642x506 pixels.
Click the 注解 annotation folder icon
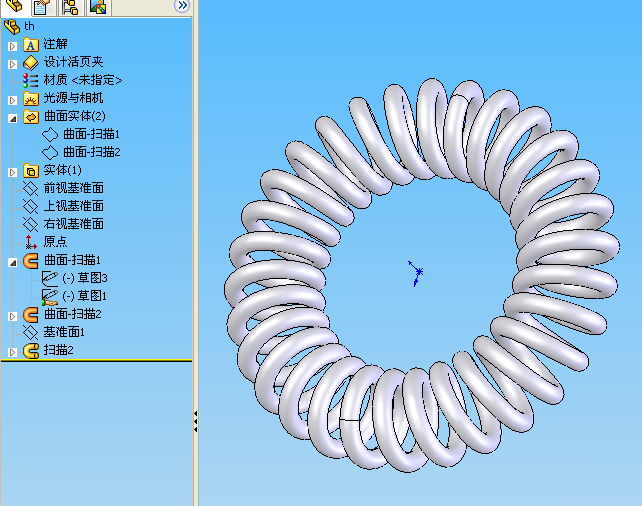pos(31,45)
